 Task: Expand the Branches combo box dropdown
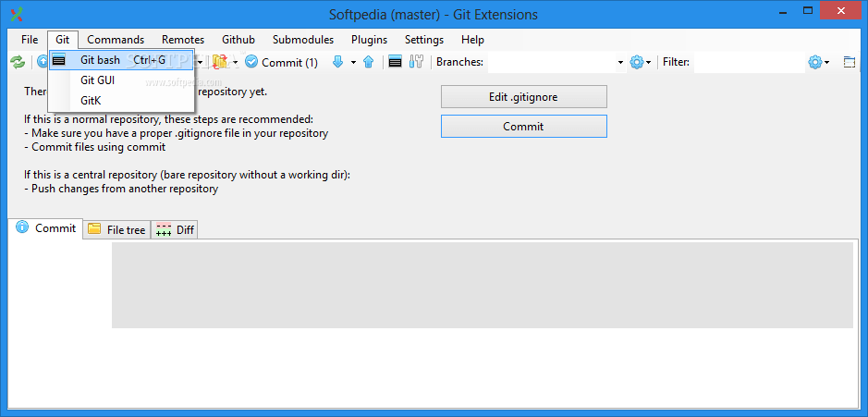point(620,62)
